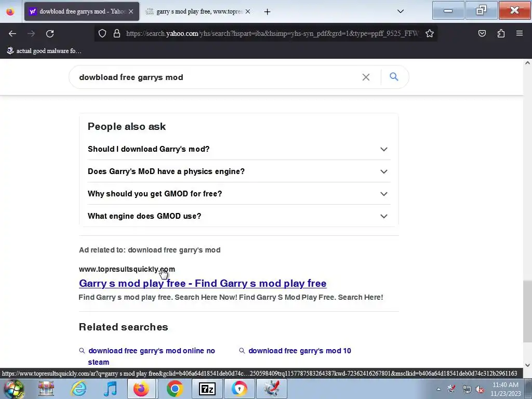This screenshot has height=399, width=532.
Task: Show hidden system tray icons
Action: [x=438, y=389]
